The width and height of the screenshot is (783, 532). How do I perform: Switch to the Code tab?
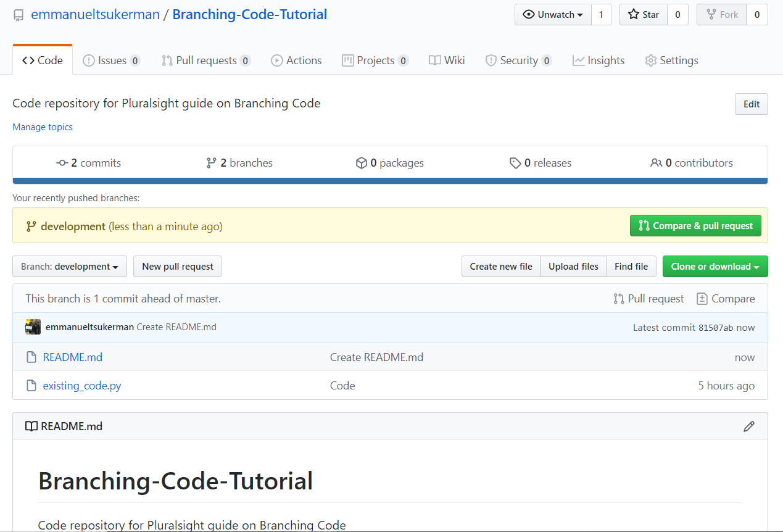coord(43,60)
